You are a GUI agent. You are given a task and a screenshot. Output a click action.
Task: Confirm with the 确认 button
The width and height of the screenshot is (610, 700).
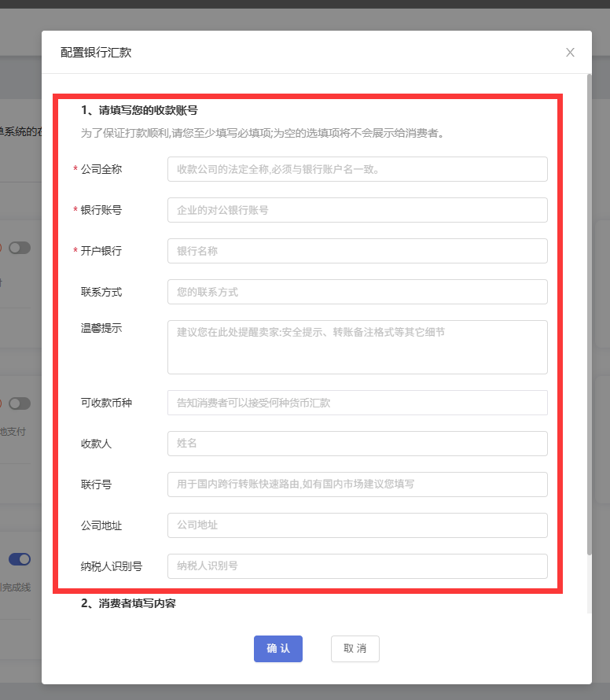[x=278, y=649]
